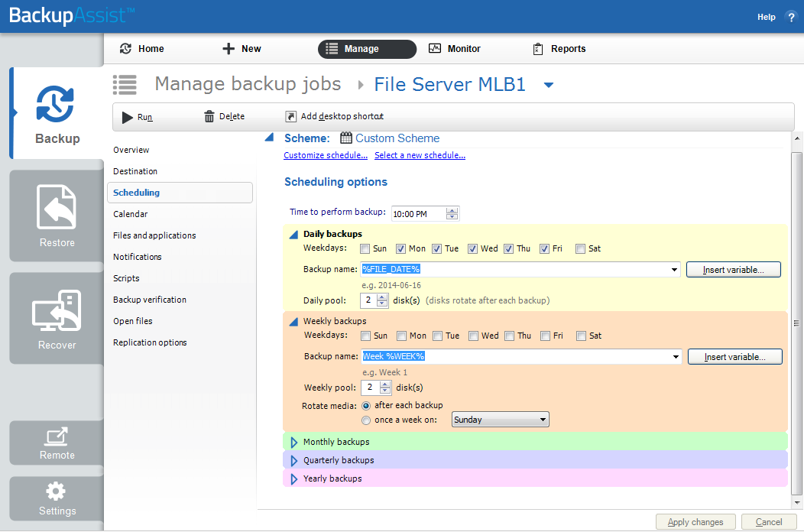Open the Calendar page
This screenshot has width=804, height=532.
(130, 214)
